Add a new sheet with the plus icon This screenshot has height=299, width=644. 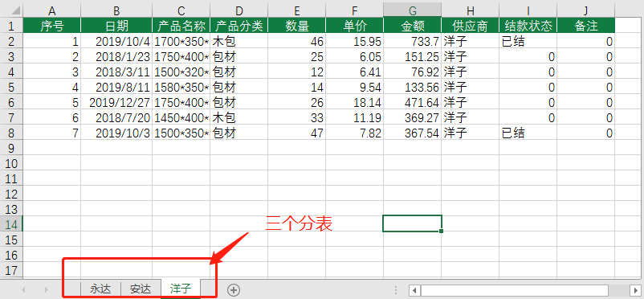234,289
